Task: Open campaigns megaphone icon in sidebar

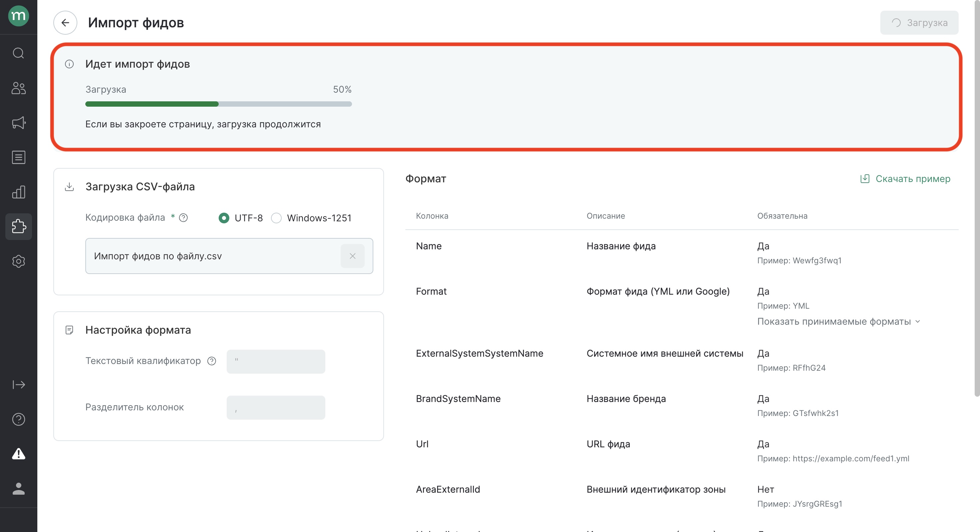Action: (x=18, y=123)
